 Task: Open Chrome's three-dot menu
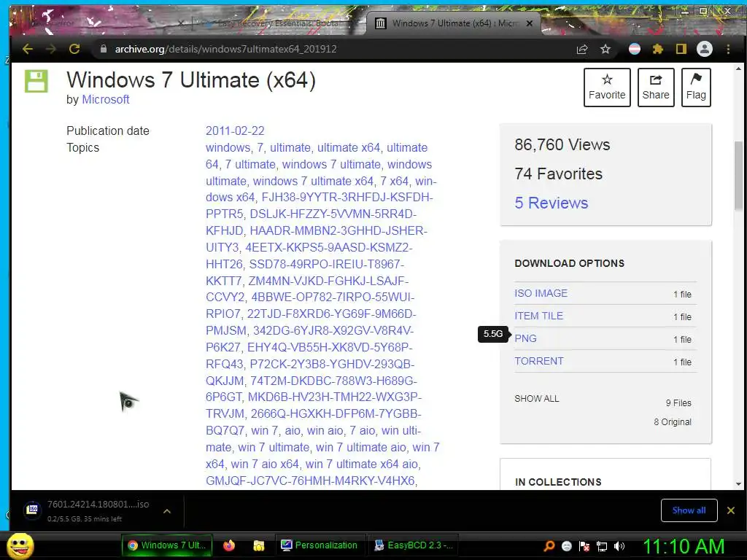coord(728,49)
